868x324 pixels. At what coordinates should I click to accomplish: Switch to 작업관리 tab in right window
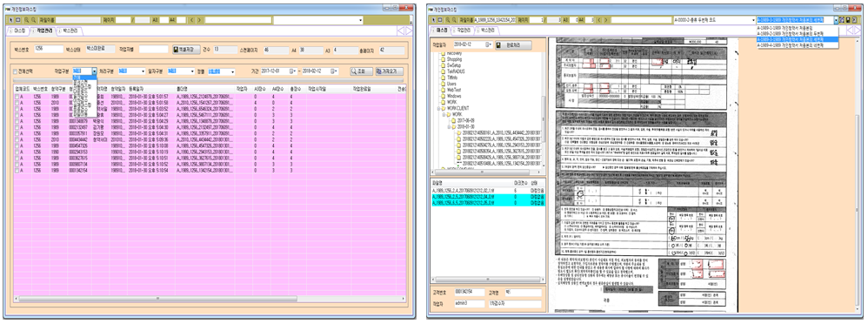464,30
